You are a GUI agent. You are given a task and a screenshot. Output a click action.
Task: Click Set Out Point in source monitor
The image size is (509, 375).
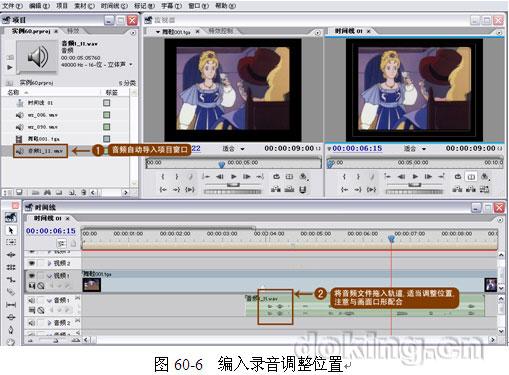click(176, 177)
